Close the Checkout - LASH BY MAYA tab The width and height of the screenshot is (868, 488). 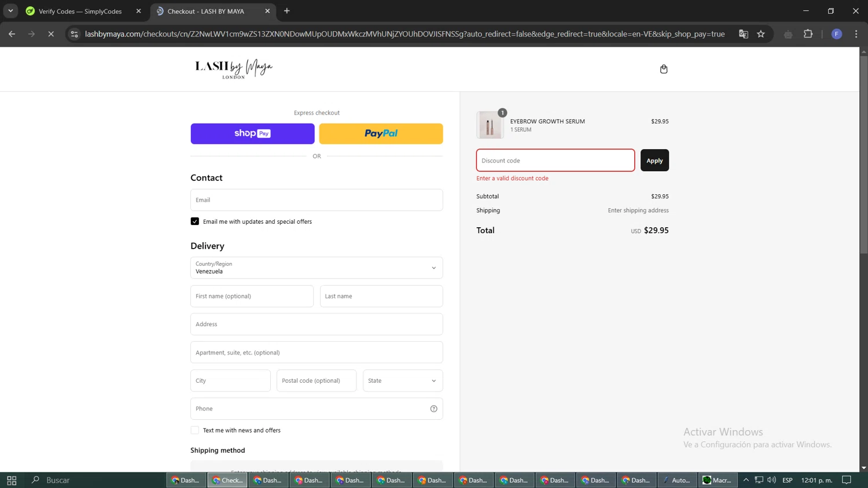click(x=267, y=11)
